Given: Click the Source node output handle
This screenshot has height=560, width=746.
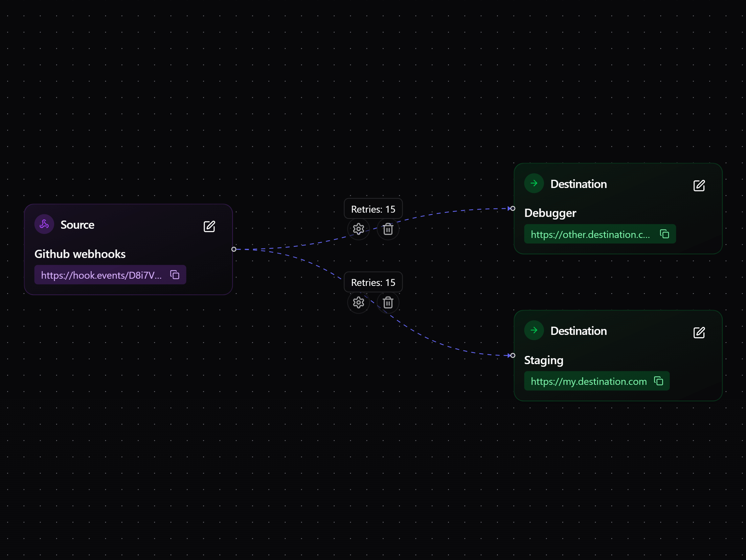Looking at the screenshot, I should (x=234, y=249).
